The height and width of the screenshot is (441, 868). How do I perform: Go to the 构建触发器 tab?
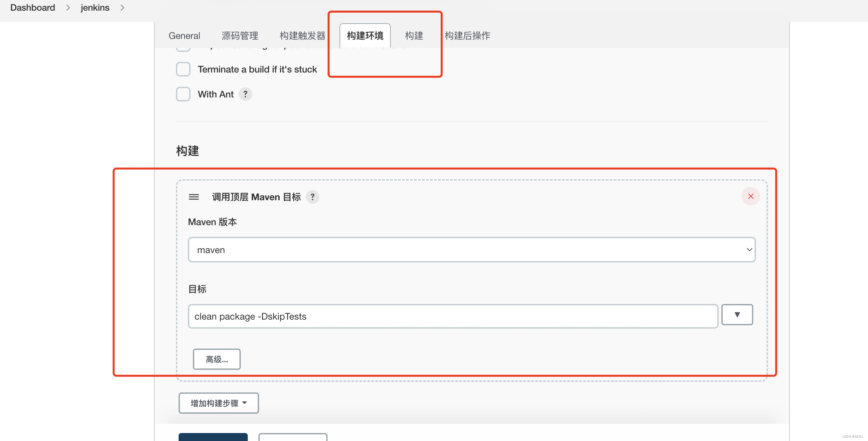tap(302, 36)
